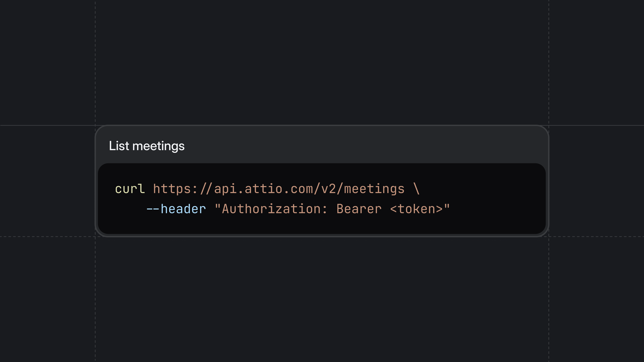Click the word "List" in the title
Image resolution: width=644 pixels, height=362 pixels.
119,146
